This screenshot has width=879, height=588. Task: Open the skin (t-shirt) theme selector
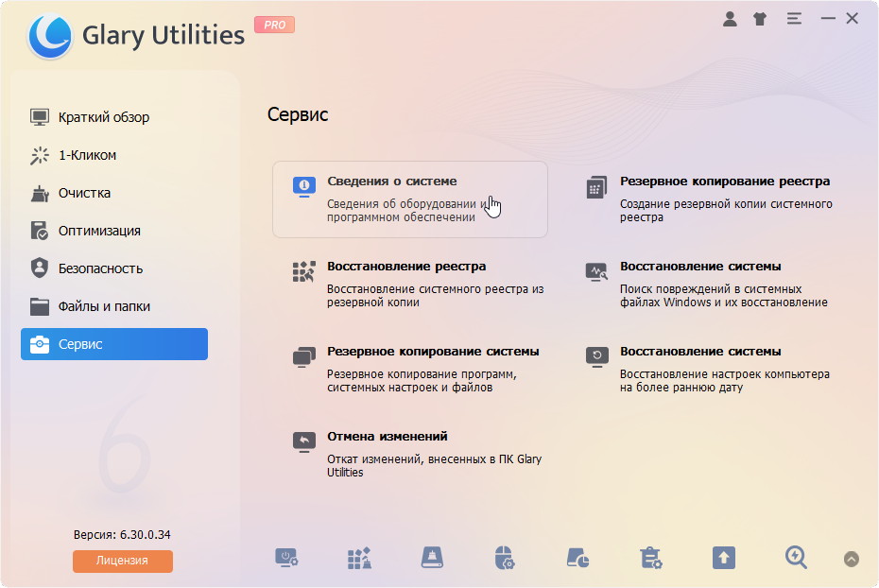pos(760,19)
